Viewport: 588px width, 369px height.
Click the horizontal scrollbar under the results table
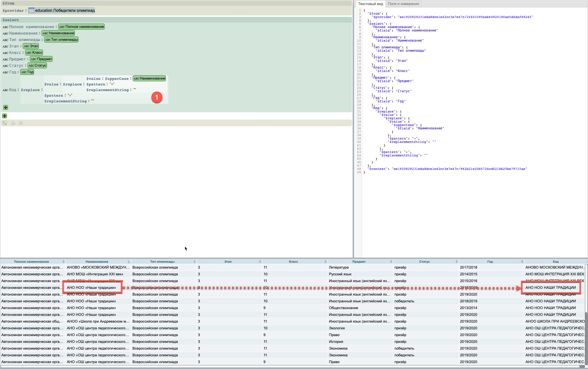281,367
